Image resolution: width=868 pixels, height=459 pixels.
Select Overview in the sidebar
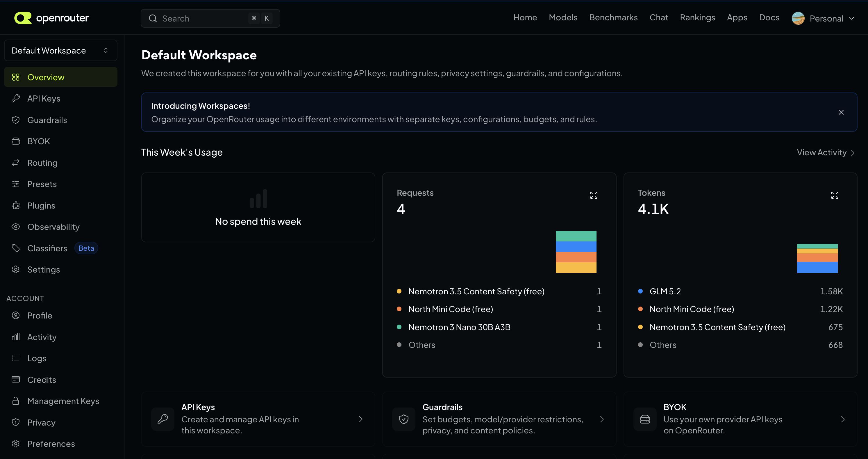pyautogui.click(x=61, y=77)
